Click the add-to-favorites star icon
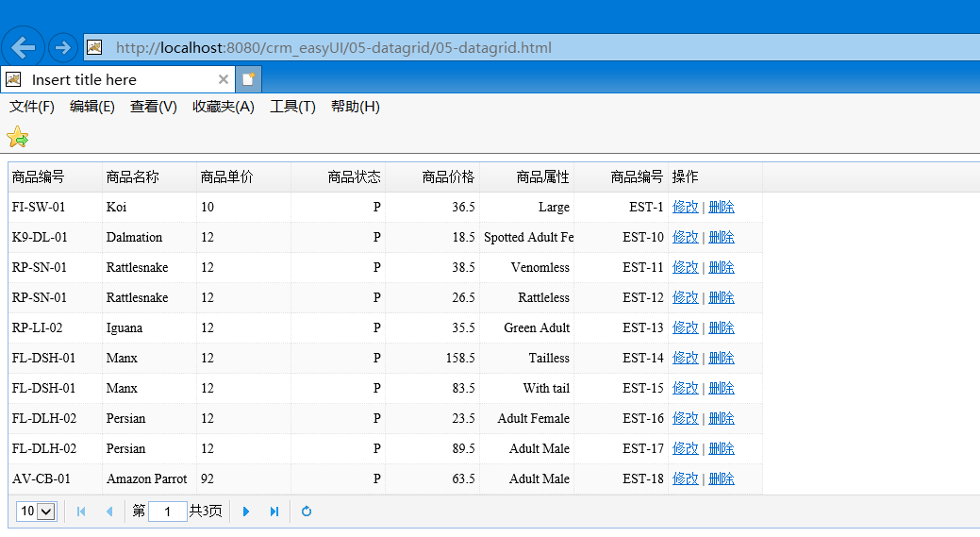The image size is (980, 537). tap(18, 137)
